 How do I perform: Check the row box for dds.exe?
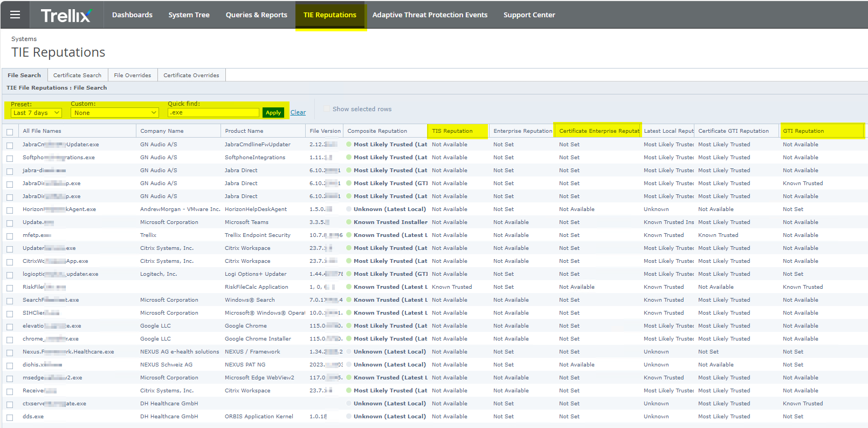(x=10, y=417)
